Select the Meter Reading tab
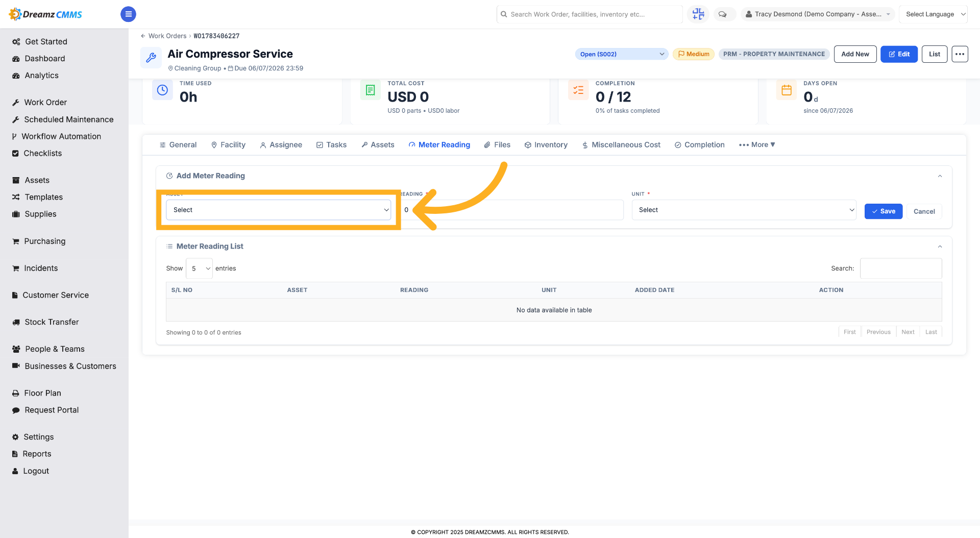This screenshot has height=538, width=980. pyautogui.click(x=439, y=145)
